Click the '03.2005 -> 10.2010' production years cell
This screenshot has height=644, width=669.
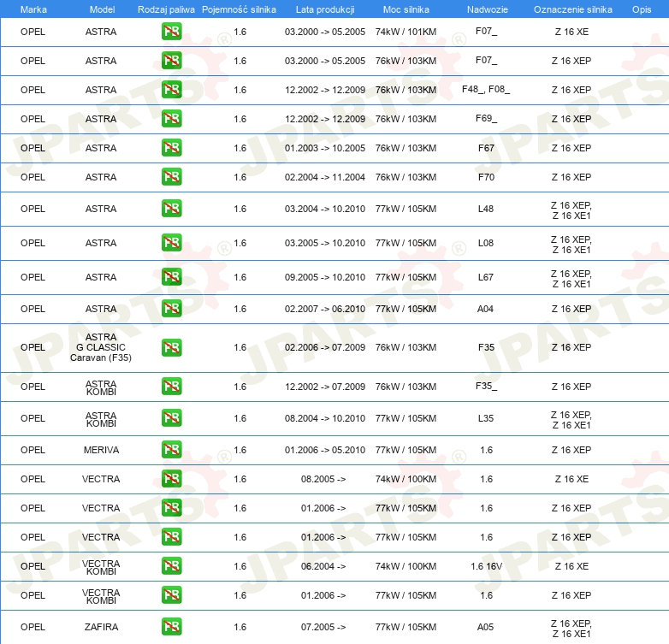tap(325, 243)
